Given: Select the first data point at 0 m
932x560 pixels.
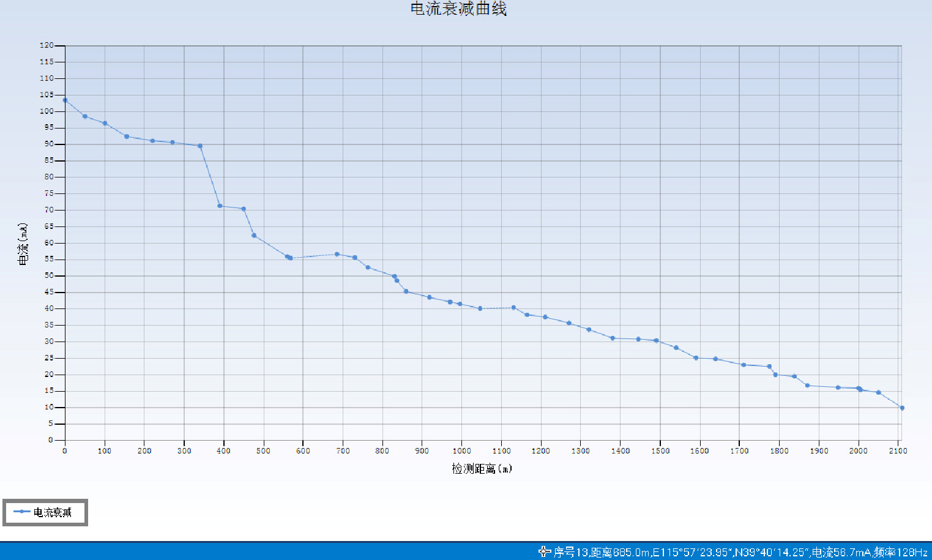Looking at the screenshot, I should tap(65, 100).
